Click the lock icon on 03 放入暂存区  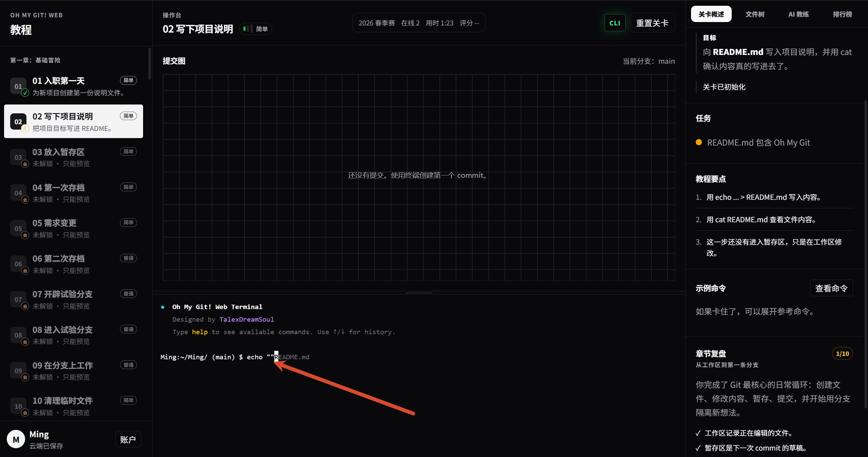point(25,164)
